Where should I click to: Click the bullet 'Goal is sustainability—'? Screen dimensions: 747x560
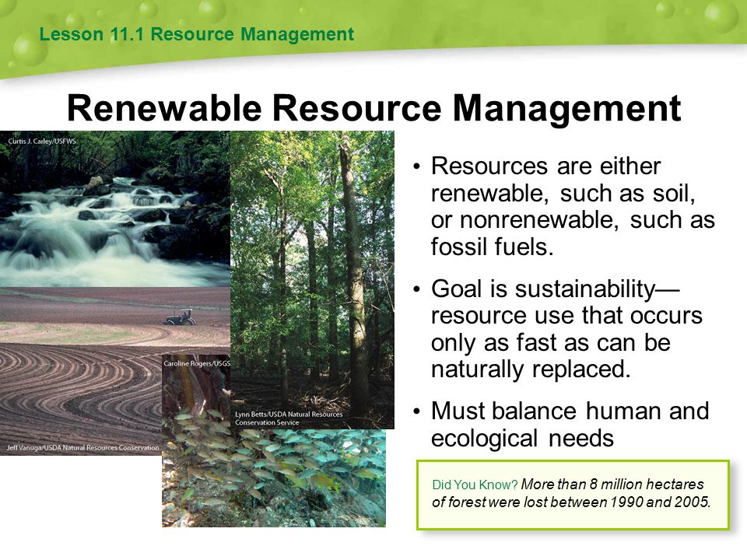pyautogui.click(x=567, y=328)
